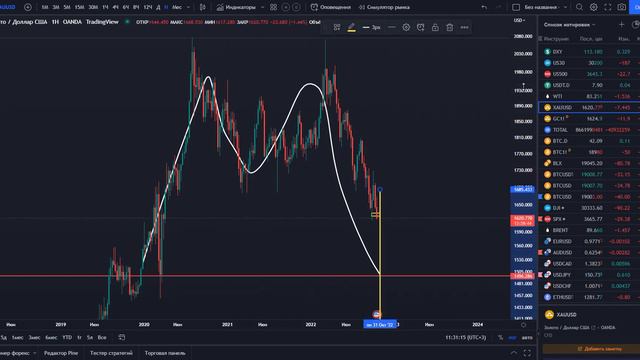Delete the selected drawing trash icon

(x=449, y=27)
